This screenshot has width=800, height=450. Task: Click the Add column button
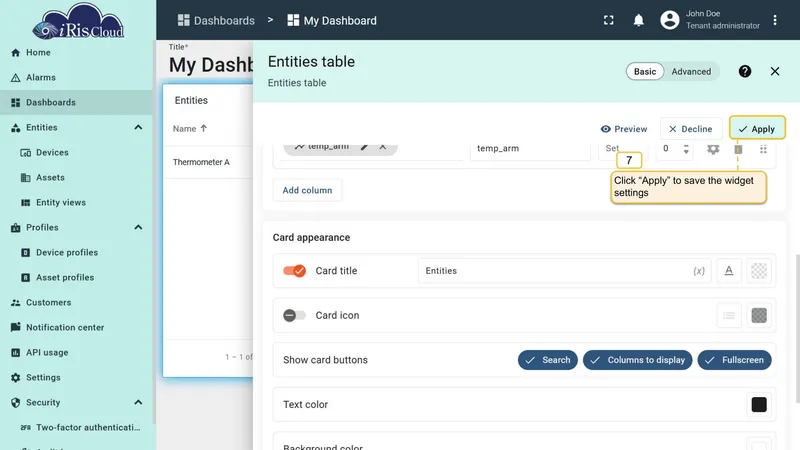point(307,190)
